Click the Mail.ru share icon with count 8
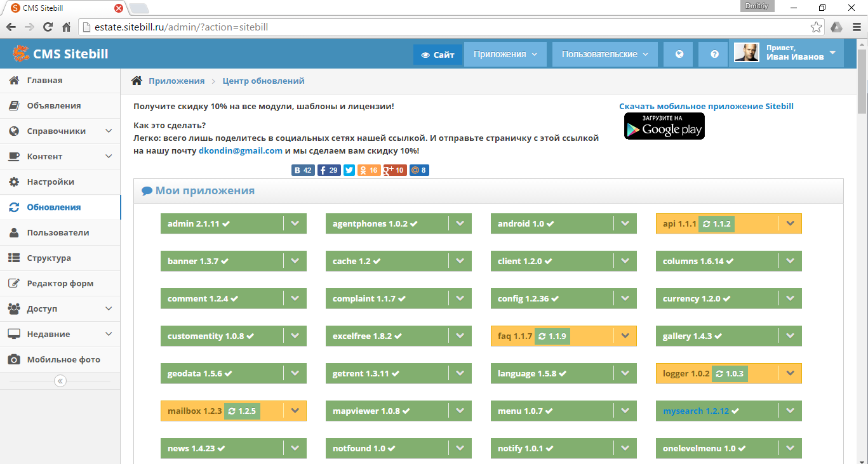This screenshot has height=464, width=868. tap(419, 170)
